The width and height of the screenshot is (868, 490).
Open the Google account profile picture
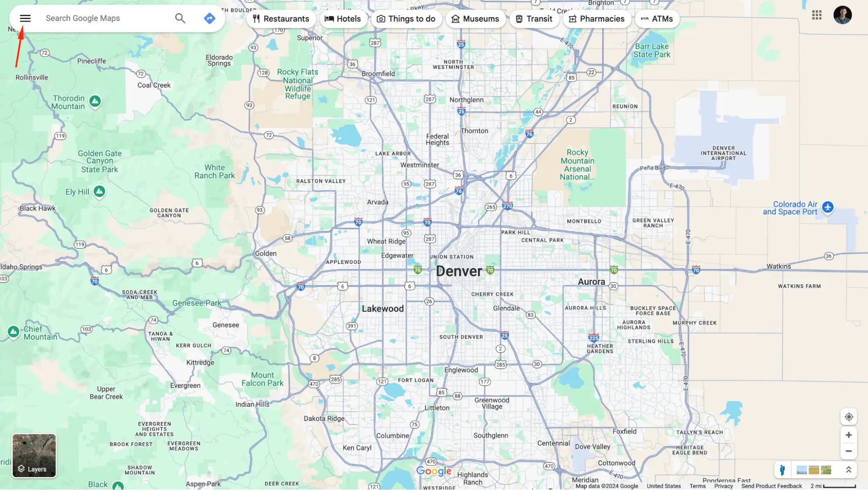click(x=842, y=15)
